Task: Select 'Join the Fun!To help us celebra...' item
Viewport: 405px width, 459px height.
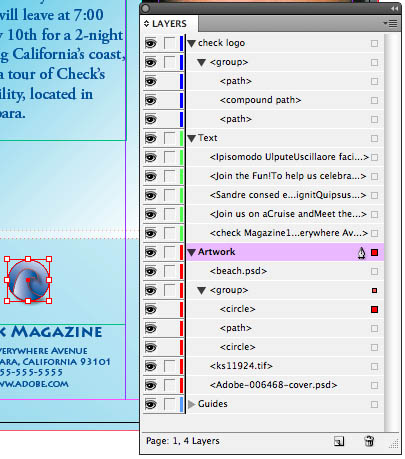Action: (x=288, y=176)
